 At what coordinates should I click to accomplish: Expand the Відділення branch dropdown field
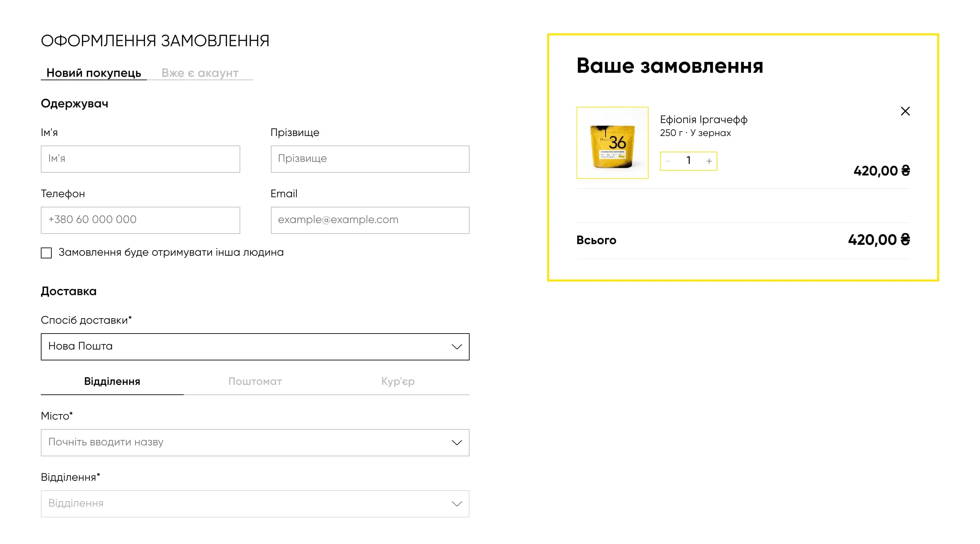pos(255,503)
